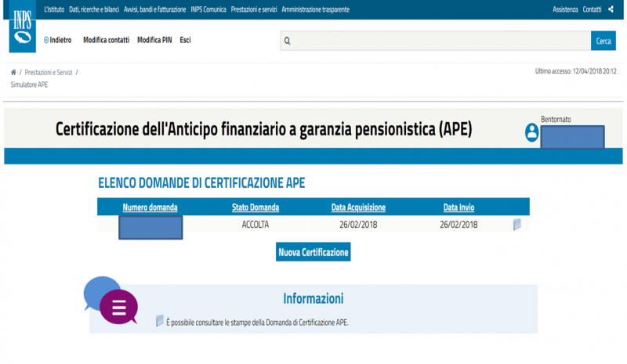
Task: Click the share icon next to Contatti
Action: coord(611,9)
